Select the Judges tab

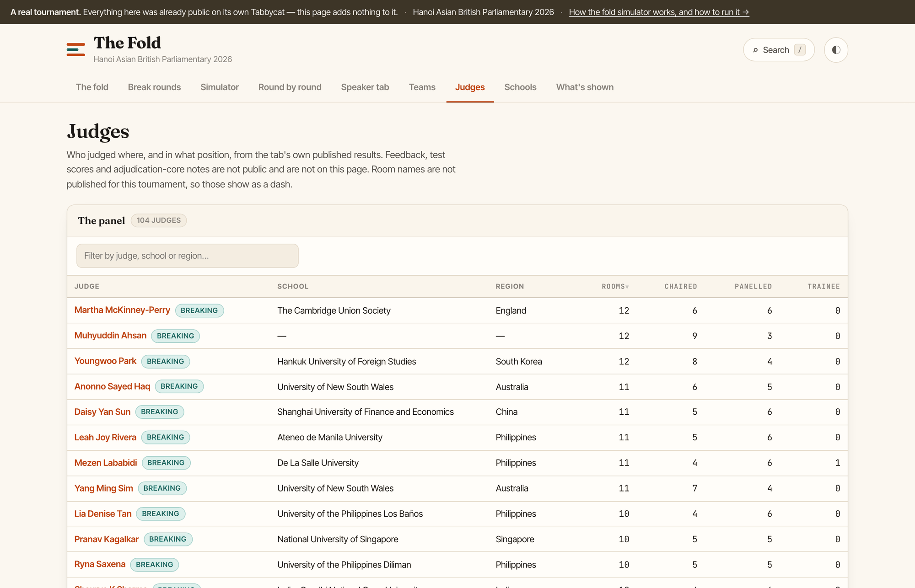tap(470, 87)
